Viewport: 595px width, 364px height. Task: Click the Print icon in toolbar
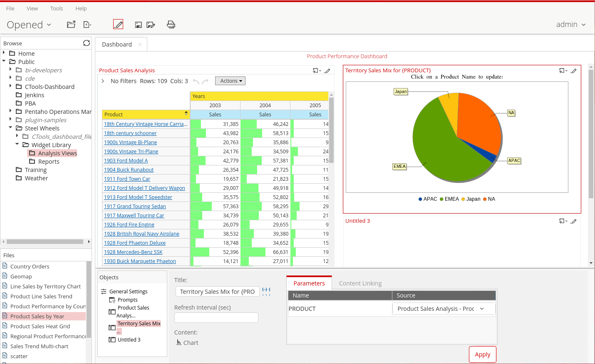coord(171,25)
